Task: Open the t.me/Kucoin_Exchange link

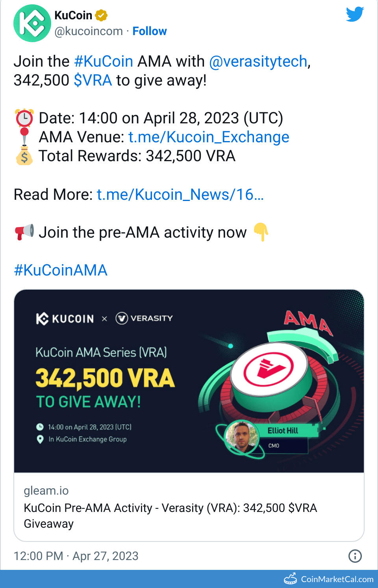Action: [x=209, y=137]
